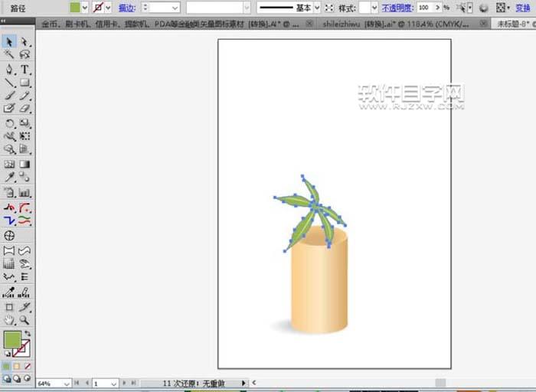Close the 金币、刷卡机 document tab
The image size is (536, 392).
[x=309, y=24]
